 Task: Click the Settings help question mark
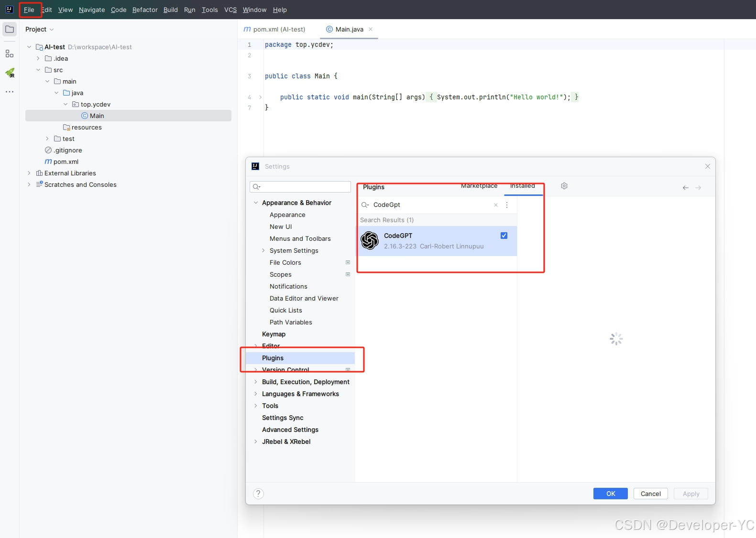(258, 494)
